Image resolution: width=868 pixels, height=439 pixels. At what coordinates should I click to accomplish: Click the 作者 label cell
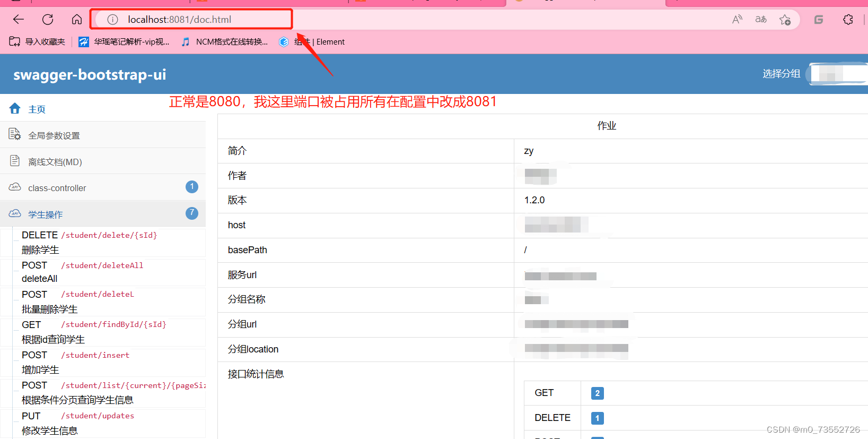click(x=366, y=176)
